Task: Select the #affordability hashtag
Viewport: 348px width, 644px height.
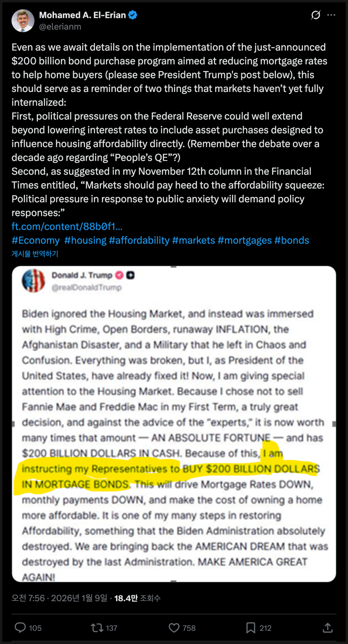Action: (x=139, y=241)
